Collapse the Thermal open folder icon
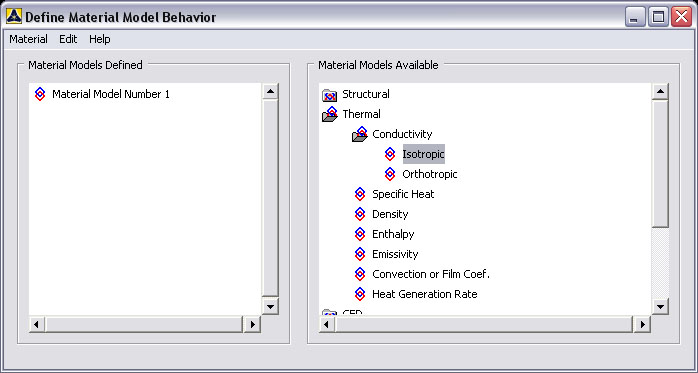The height and width of the screenshot is (373, 698). coord(330,114)
